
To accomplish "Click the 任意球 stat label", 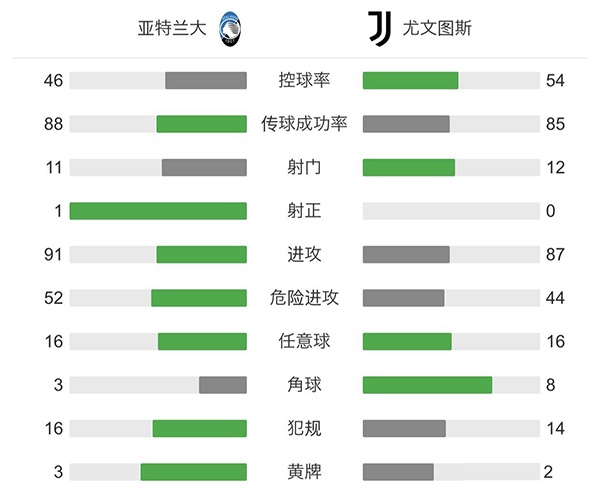I will pyautogui.click(x=305, y=341).
